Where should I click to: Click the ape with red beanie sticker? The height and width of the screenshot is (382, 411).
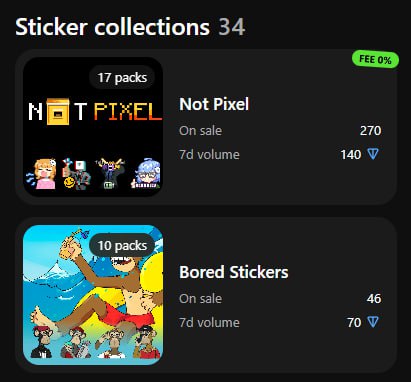tap(43, 342)
